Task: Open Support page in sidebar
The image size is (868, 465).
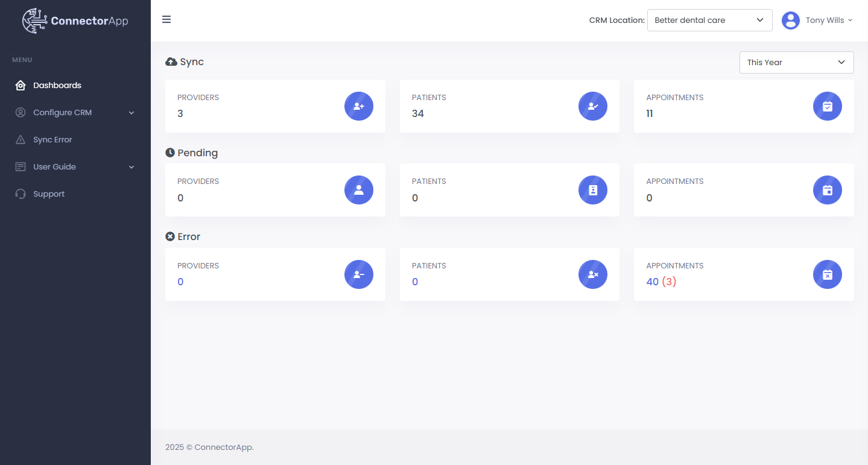Action: (75, 194)
